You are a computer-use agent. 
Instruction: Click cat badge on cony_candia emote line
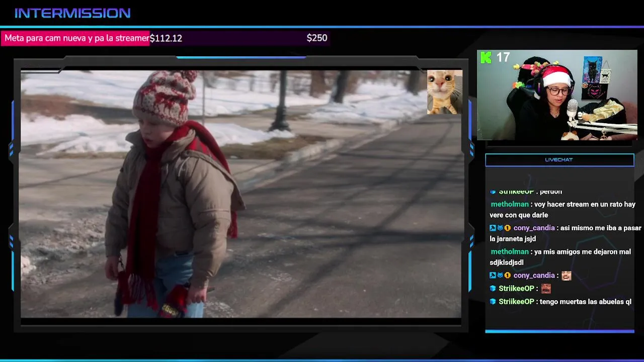tap(500, 275)
